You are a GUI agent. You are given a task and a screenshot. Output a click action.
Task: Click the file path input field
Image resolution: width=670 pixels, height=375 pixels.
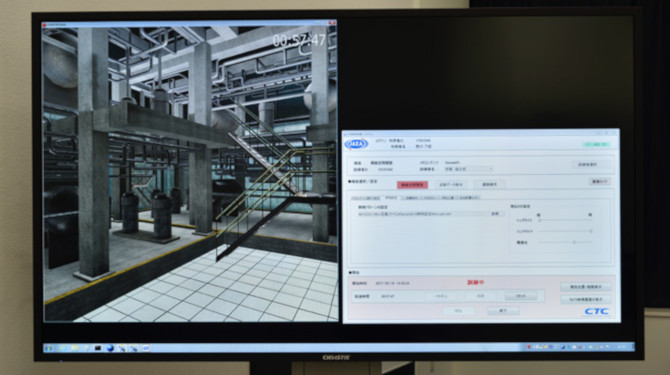pos(422,214)
